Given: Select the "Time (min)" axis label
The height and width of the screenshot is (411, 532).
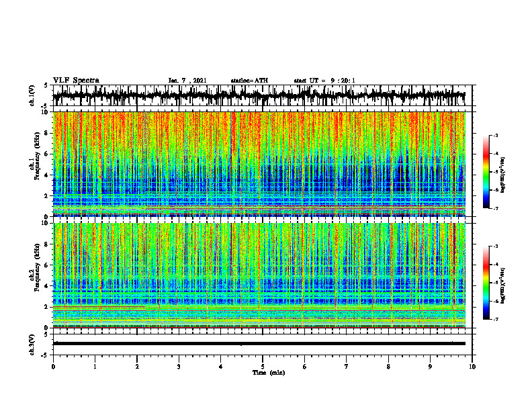Looking at the screenshot, I should [x=269, y=373].
